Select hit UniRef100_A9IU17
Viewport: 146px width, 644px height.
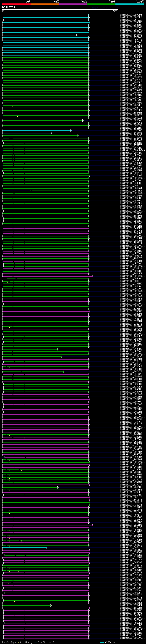(131, 560)
